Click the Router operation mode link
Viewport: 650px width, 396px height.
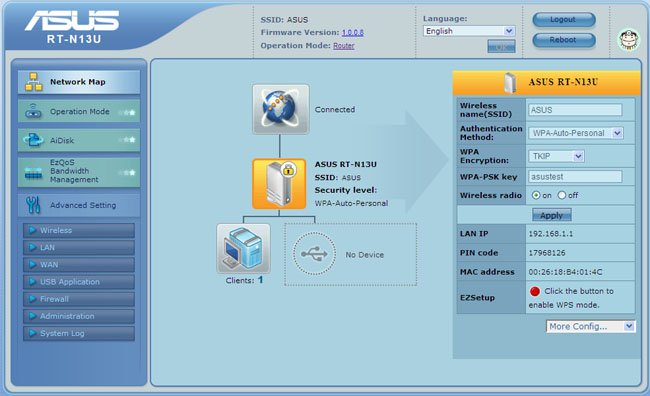344,46
